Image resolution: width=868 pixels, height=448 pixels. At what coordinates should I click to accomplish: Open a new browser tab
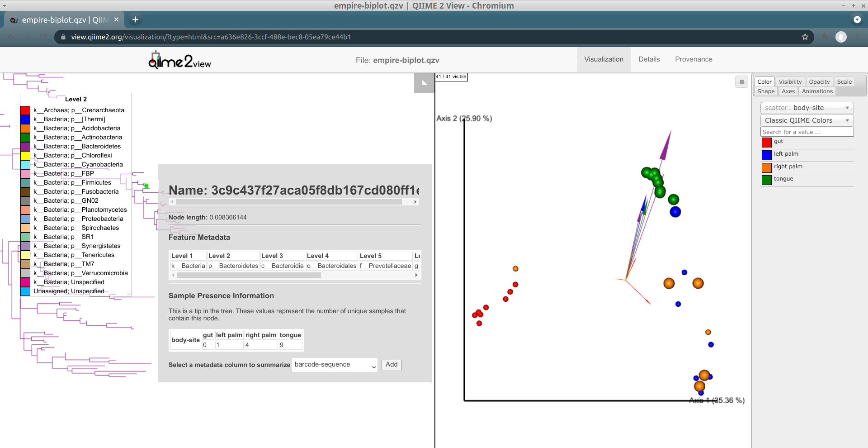pyautogui.click(x=135, y=19)
